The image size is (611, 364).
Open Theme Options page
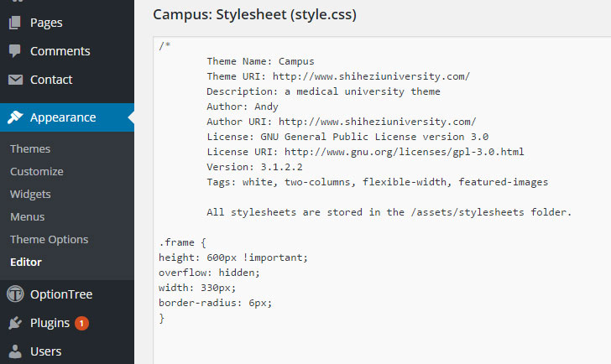pos(49,239)
